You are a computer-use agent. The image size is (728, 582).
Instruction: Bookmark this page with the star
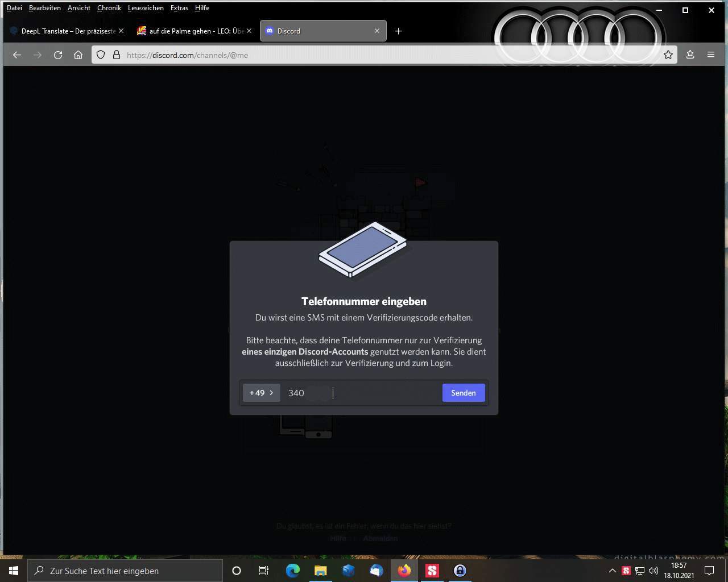coord(668,55)
